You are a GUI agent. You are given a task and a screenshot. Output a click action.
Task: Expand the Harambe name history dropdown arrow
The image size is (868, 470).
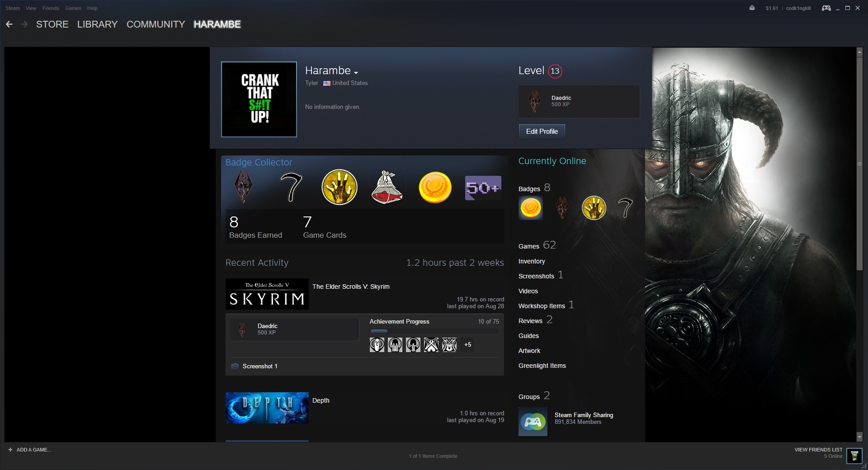click(356, 72)
